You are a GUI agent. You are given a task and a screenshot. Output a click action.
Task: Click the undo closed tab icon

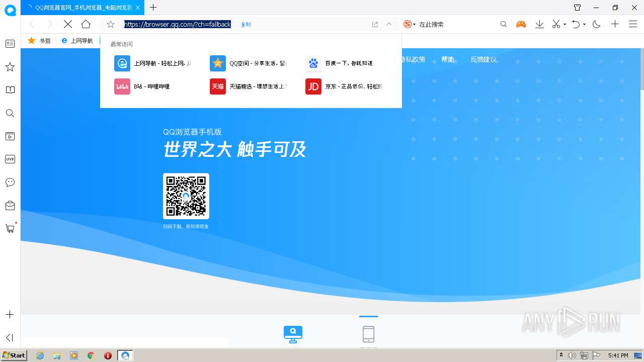(x=576, y=24)
